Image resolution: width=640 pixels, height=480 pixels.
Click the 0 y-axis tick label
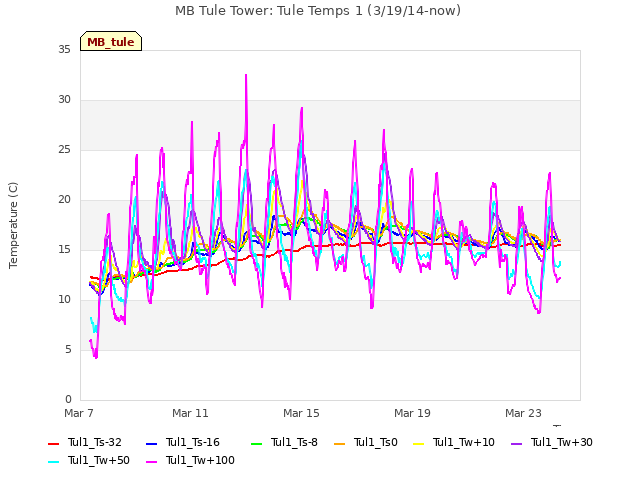coord(68,400)
